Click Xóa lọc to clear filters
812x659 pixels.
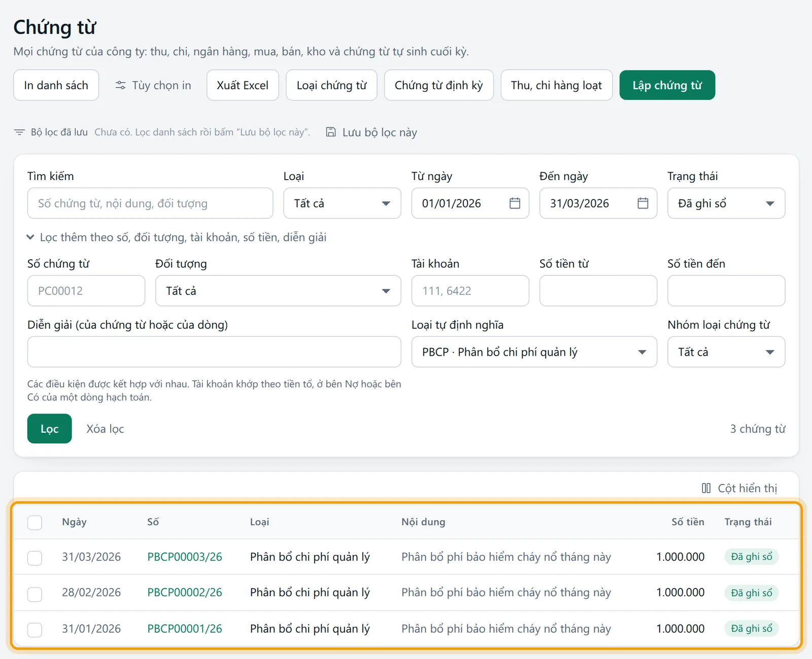pos(105,429)
